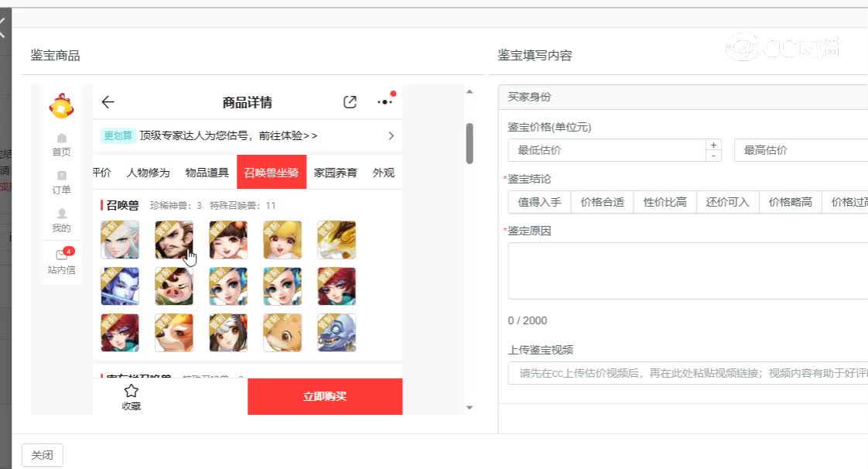868x469 pixels.
Task: Click the golden bell app logo
Action: click(x=61, y=105)
